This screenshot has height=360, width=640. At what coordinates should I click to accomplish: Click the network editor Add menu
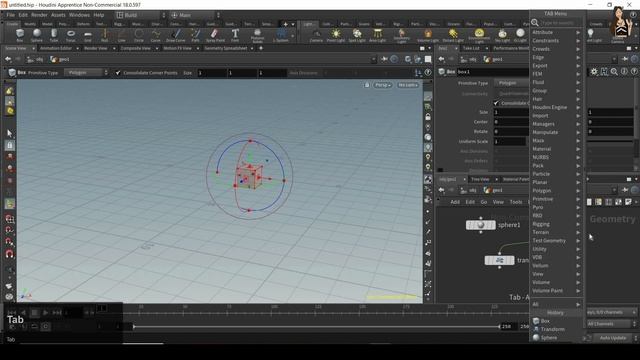(x=455, y=202)
